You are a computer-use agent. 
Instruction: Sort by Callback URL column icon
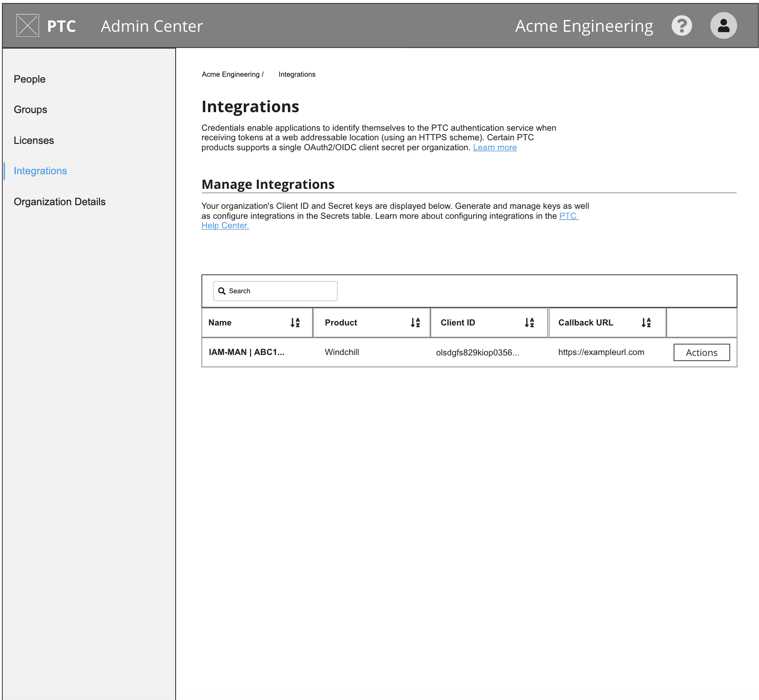pyautogui.click(x=646, y=323)
